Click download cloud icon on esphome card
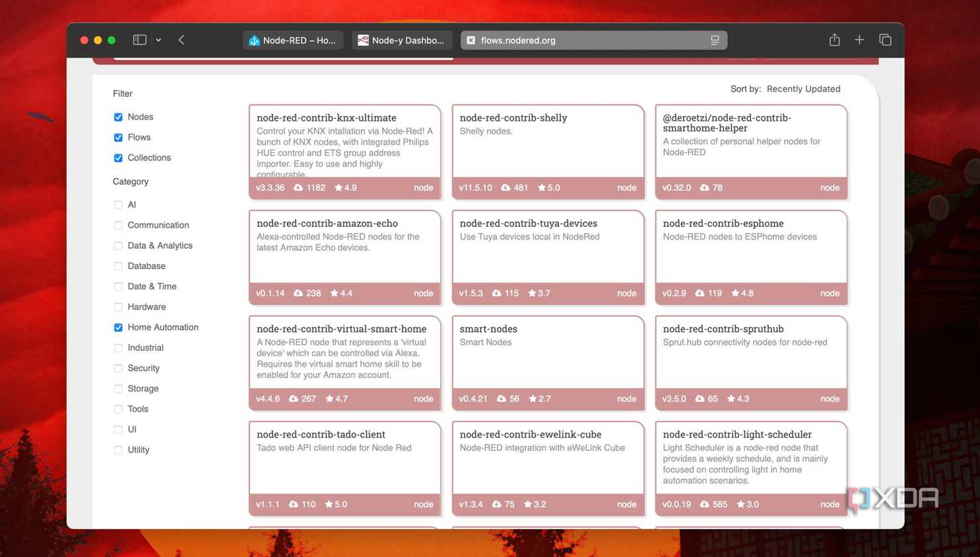This screenshot has height=557, width=980. tap(700, 293)
